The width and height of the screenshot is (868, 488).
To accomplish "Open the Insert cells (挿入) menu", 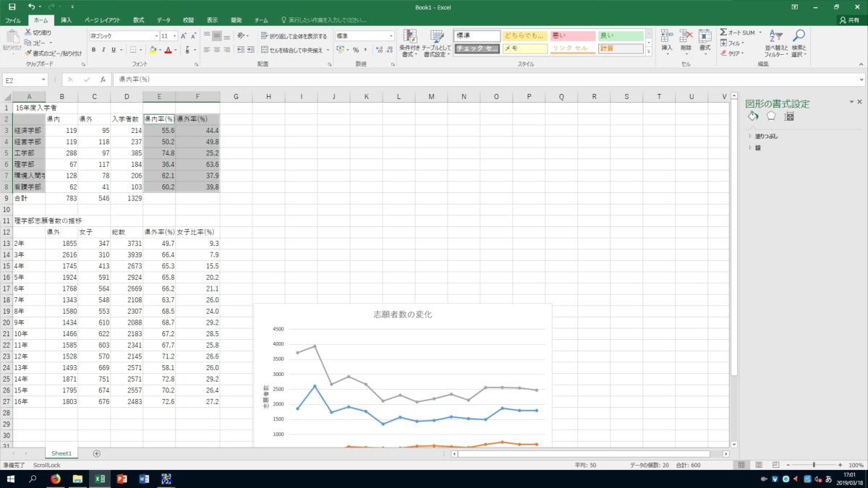I will point(666,43).
